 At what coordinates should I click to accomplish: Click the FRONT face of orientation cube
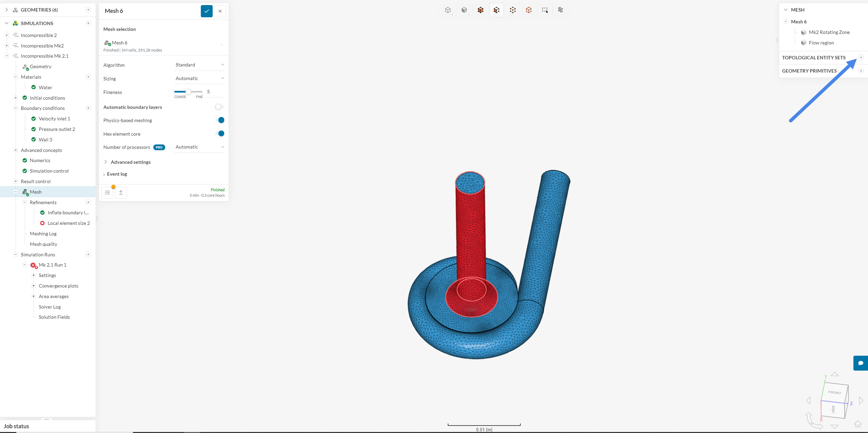[835, 392]
